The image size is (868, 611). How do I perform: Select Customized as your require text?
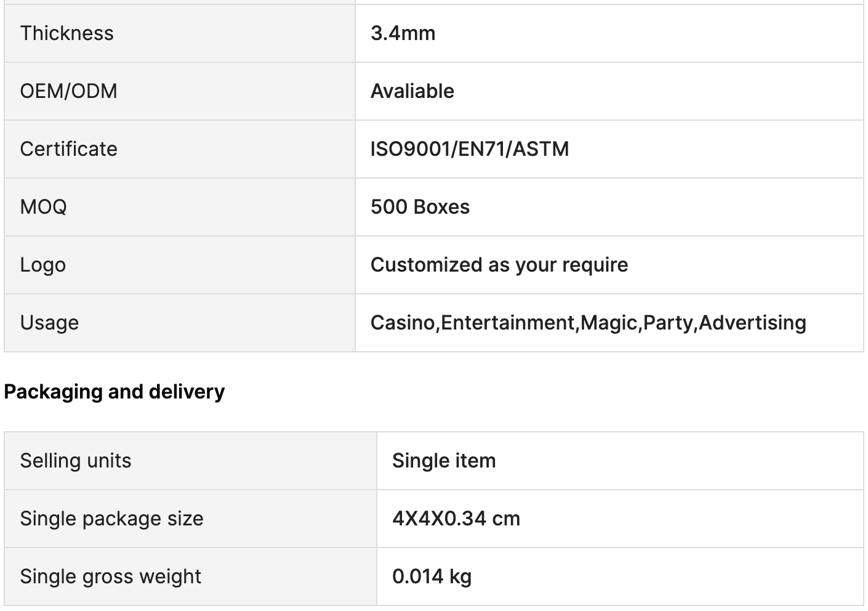(499, 265)
